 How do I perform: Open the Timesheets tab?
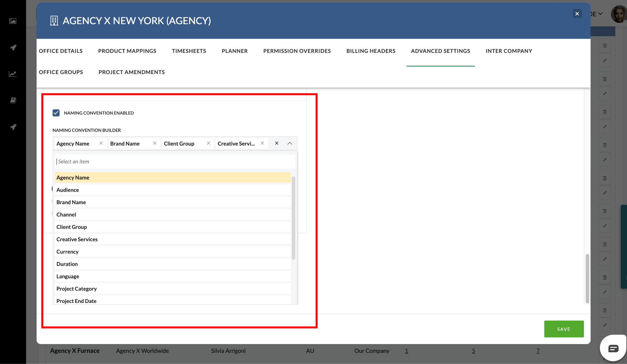pyautogui.click(x=189, y=51)
